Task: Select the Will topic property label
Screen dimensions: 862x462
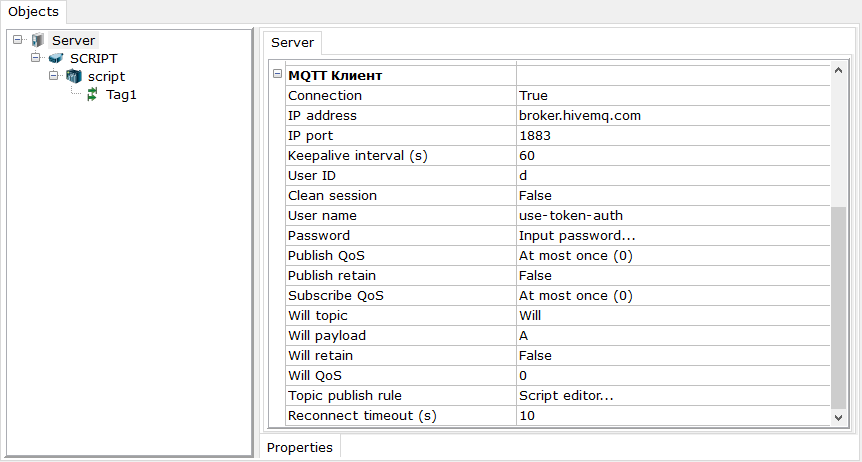Action: point(318,316)
